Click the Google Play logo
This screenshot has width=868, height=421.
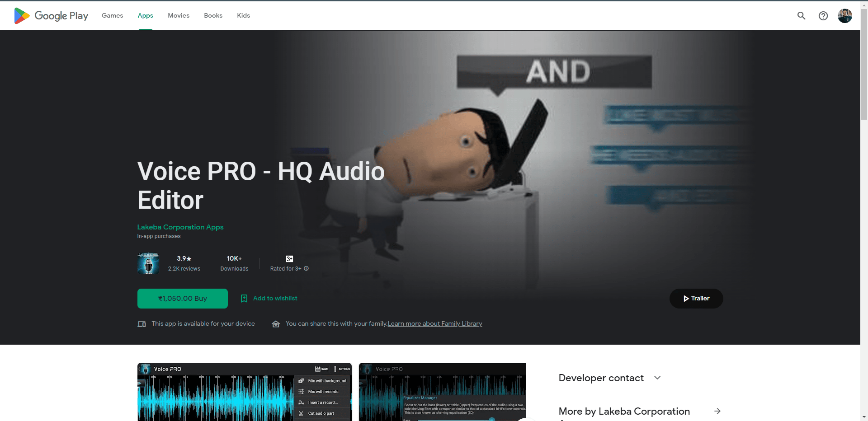coord(51,16)
